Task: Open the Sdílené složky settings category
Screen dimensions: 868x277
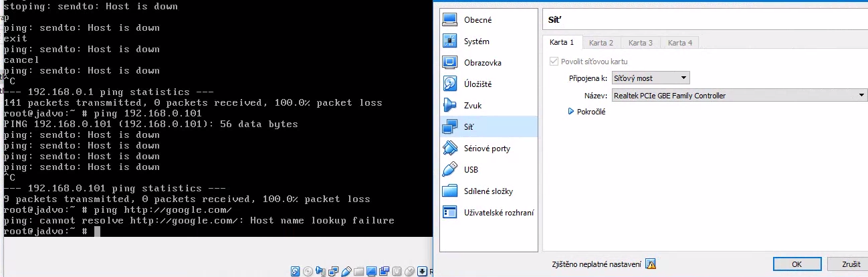Action: tap(488, 191)
